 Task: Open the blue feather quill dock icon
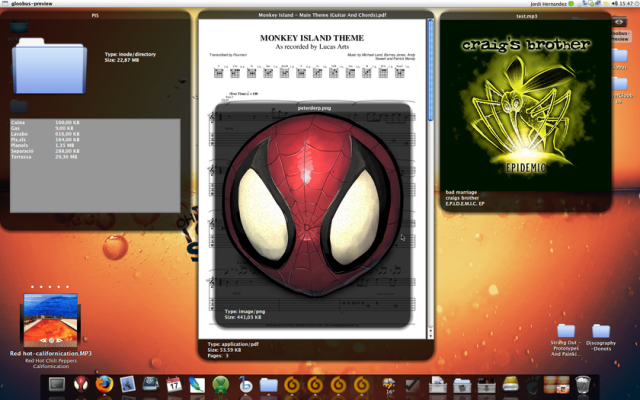click(197, 384)
